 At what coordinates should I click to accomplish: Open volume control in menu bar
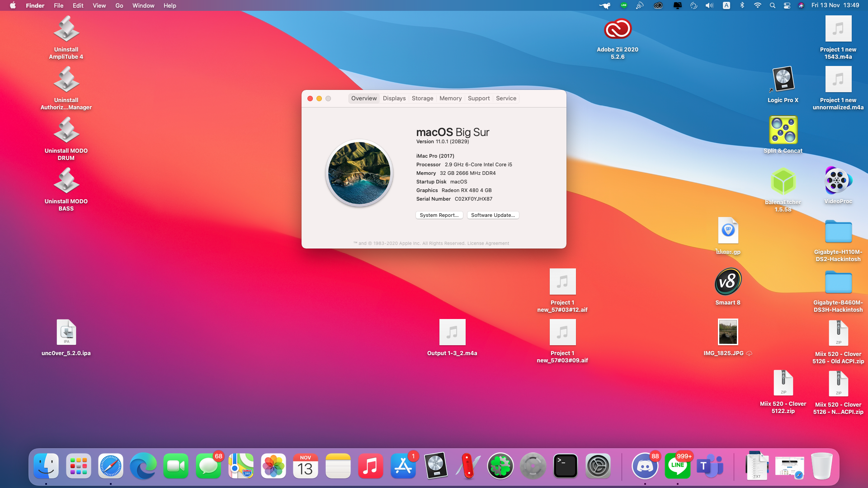tap(709, 5)
